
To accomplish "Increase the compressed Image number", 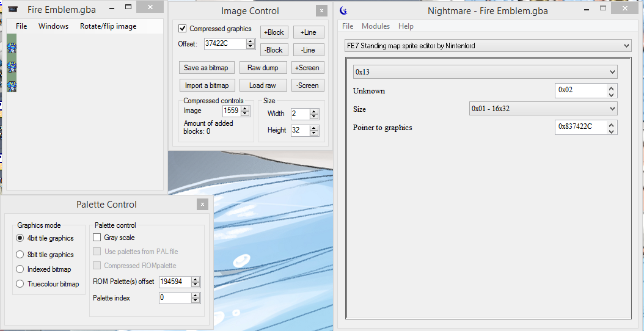I will click(x=245, y=109).
